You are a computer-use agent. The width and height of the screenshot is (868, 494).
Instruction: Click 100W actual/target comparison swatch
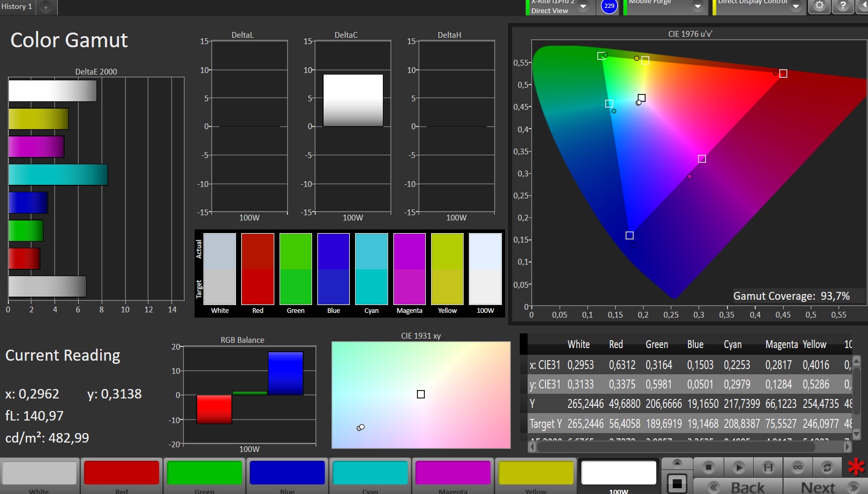485,269
